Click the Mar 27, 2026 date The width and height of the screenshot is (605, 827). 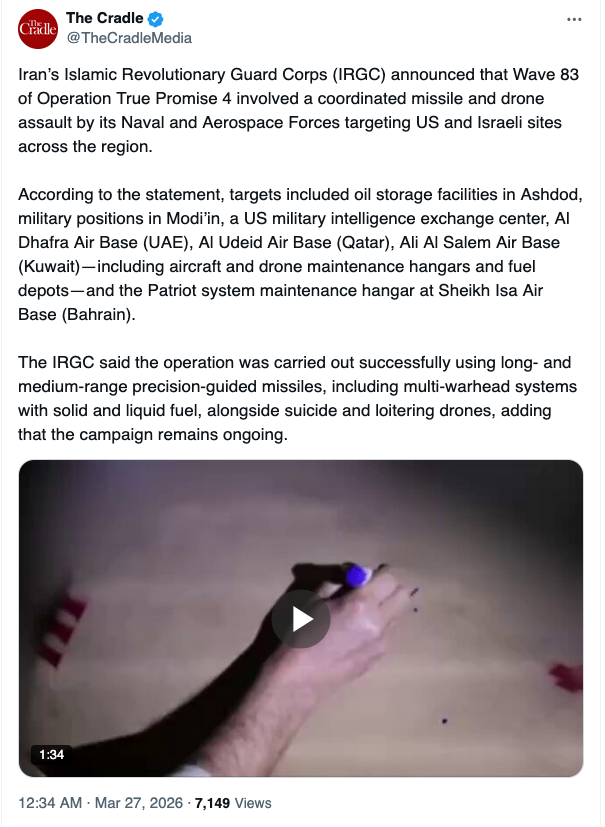139,803
